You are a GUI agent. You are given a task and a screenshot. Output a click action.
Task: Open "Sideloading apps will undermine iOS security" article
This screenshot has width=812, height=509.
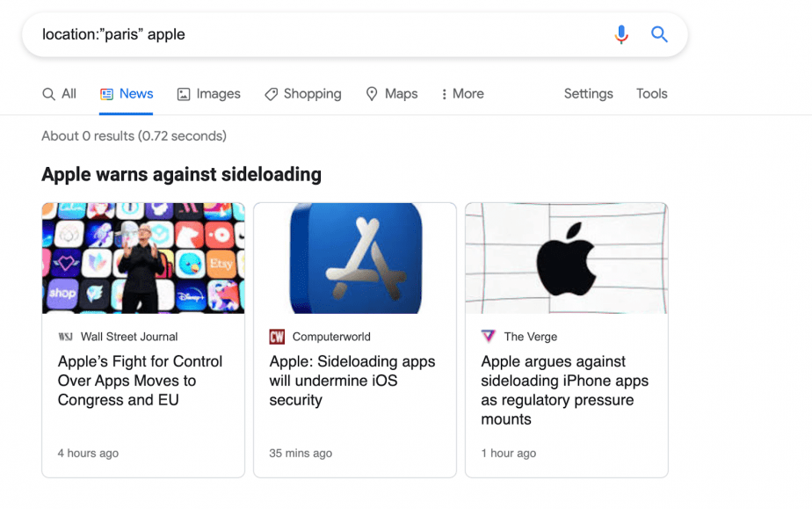tap(352, 381)
